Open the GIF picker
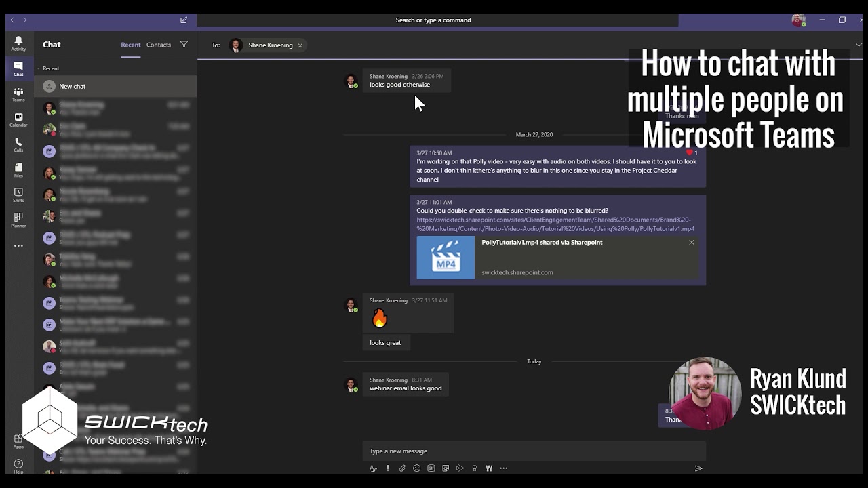Image resolution: width=868 pixels, height=488 pixels. click(431, 468)
